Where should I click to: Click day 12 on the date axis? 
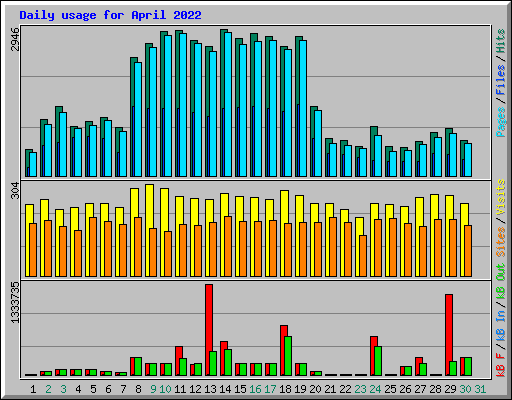coord(195,389)
